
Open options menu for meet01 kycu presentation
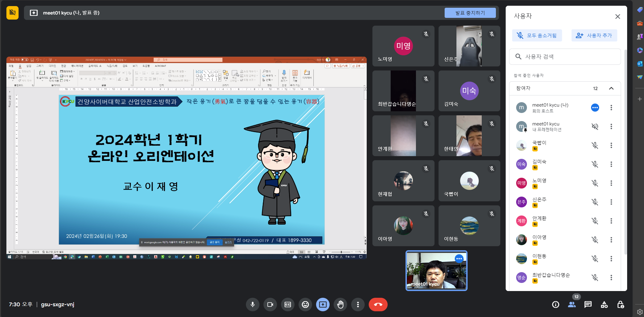[611, 126]
